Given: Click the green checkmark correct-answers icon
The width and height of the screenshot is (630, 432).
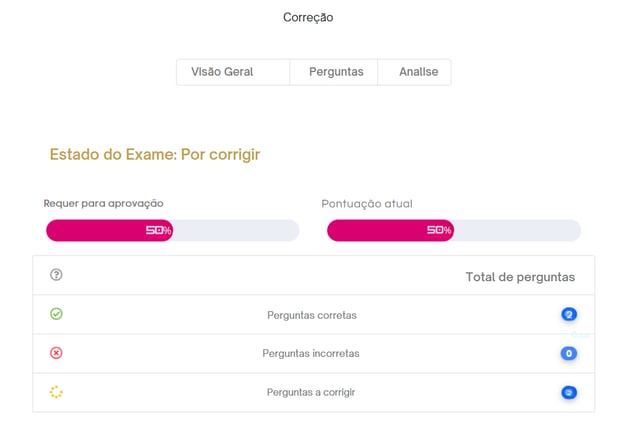Looking at the screenshot, I should [x=56, y=314].
